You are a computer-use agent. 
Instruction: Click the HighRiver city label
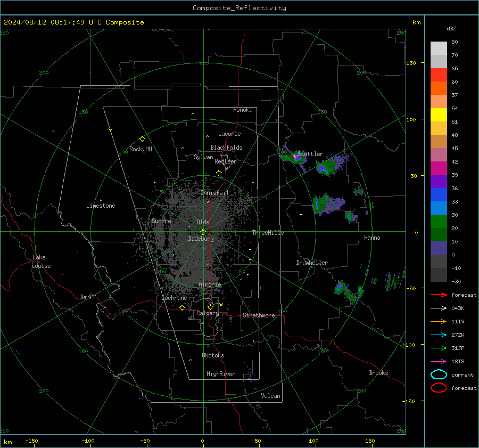[x=221, y=374]
